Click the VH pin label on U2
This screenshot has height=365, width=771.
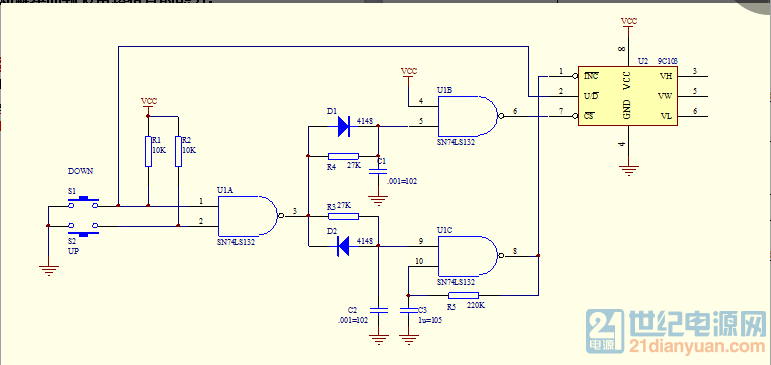[666, 76]
